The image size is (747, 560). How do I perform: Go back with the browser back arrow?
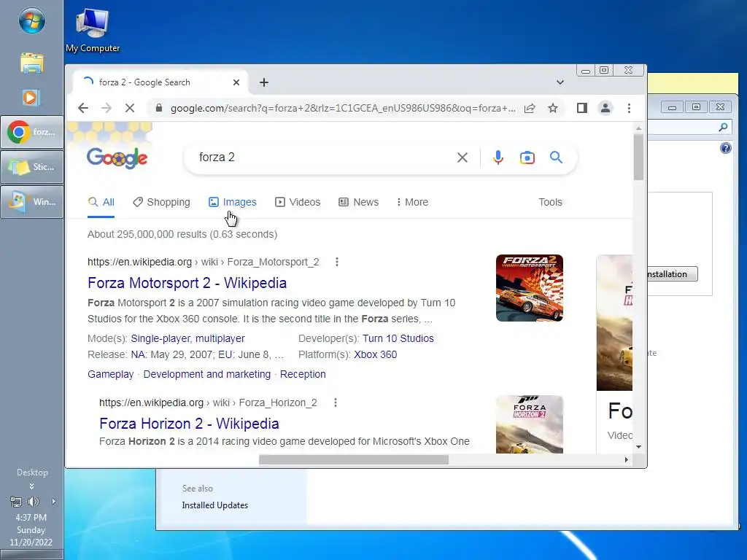83,108
